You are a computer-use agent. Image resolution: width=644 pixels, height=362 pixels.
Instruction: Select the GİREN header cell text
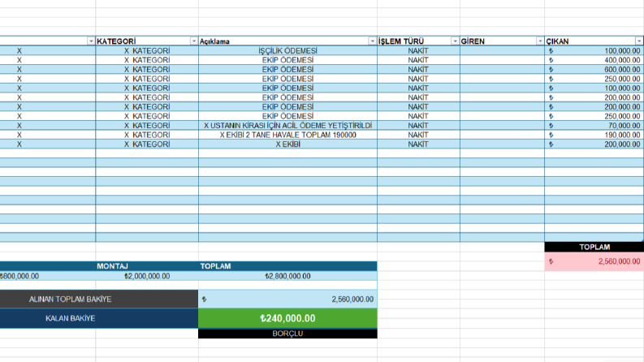473,41
